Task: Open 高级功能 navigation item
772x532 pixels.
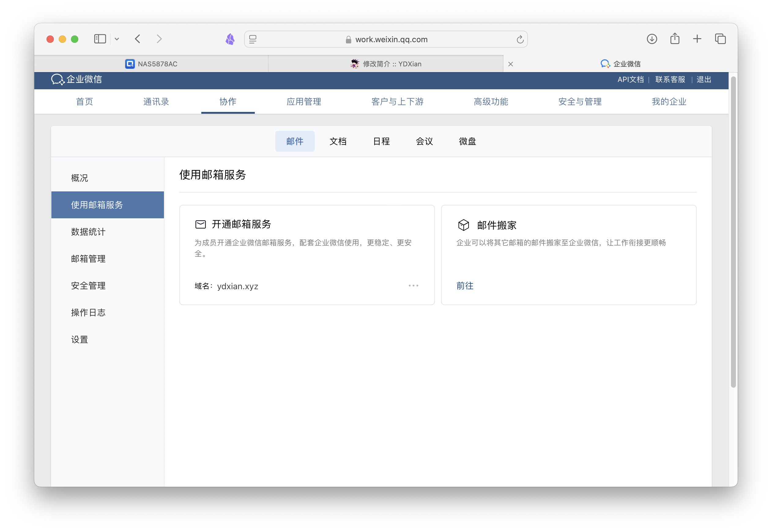Action: 491,102
